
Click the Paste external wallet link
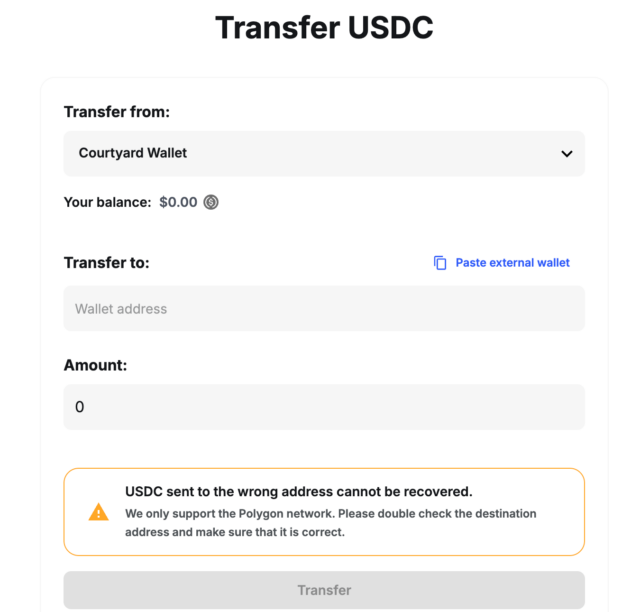(512, 263)
